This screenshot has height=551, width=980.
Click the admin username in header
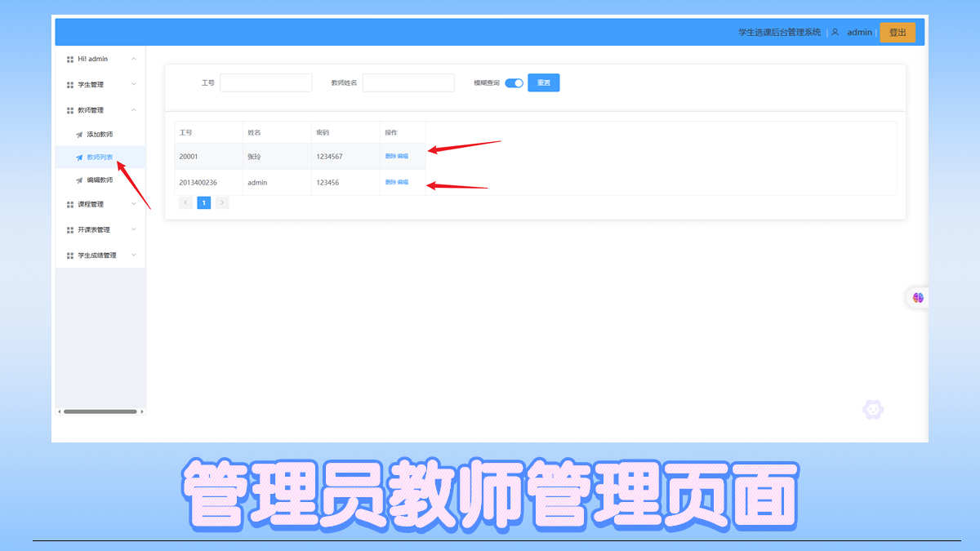tap(860, 33)
